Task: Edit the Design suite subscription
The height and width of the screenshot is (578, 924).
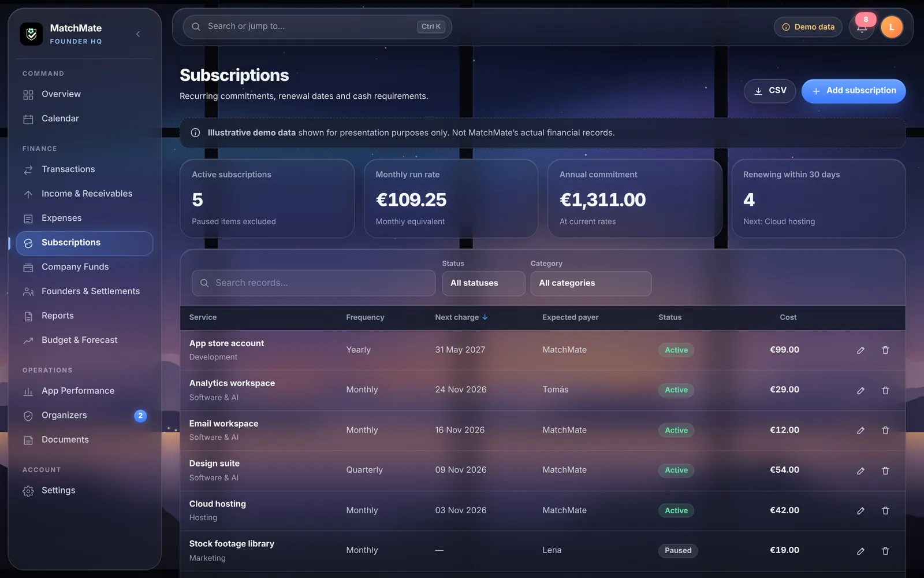Action: [x=860, y=471]
